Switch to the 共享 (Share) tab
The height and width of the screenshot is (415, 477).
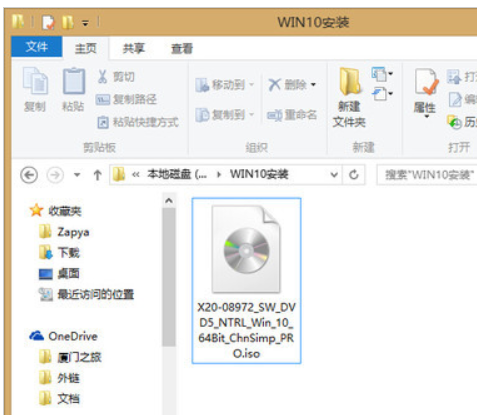click(x=133, y=49)
